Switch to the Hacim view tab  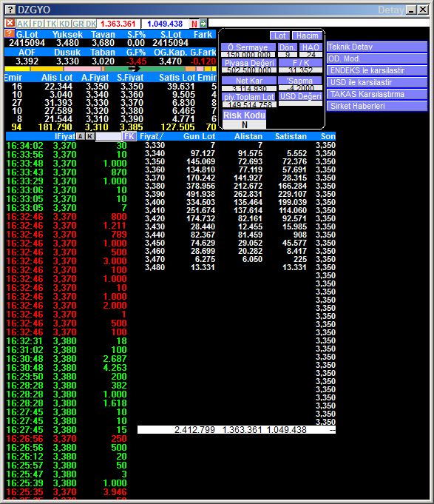pyautogui.click(x=308, y=36)
